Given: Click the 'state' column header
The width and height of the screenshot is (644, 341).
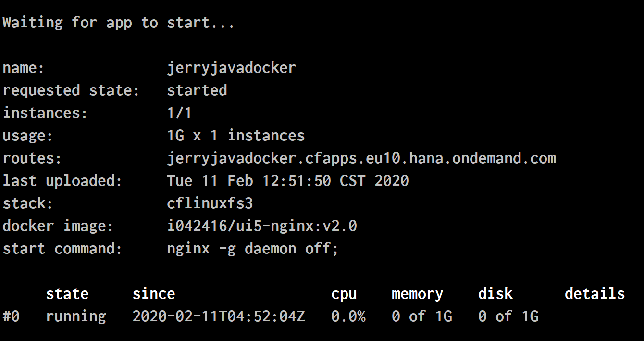Looking at the screenshot, I should [x=67, y=294].
